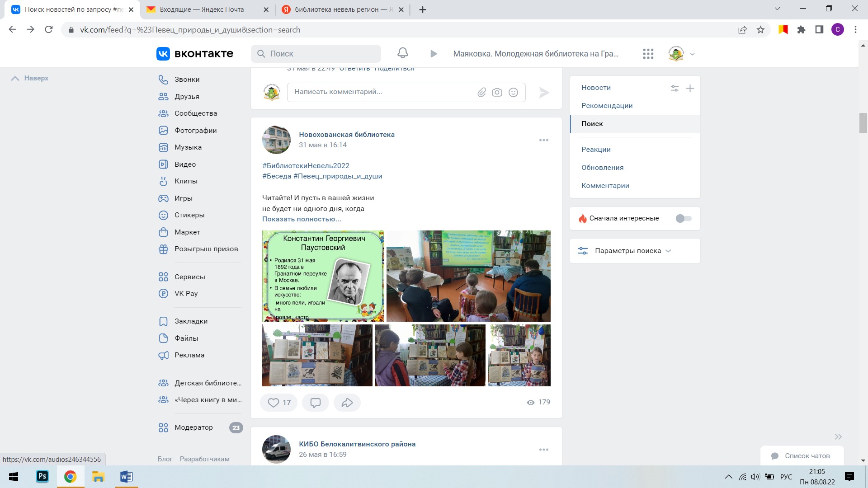Open Chrome extensions puzzle icon
The height and width of the screenshot is (488, 868).
801,30
